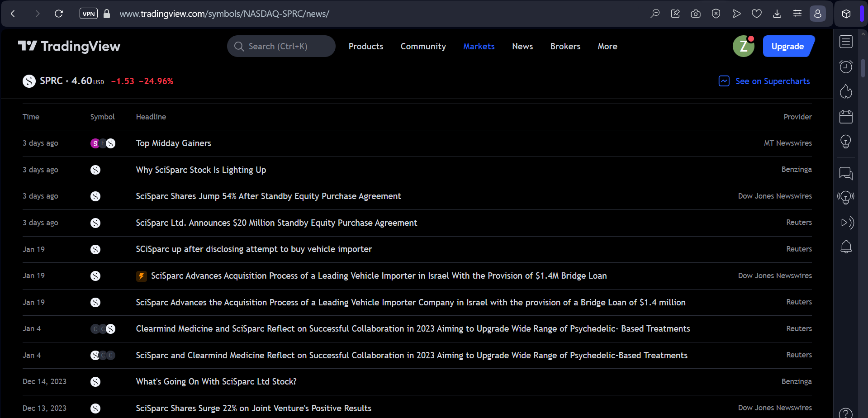Open Reuters Bridge Loan of $1.4 million headline
The height and width of the screenshot is (418, 868).
pyautogui.click(x=411, y=302)
